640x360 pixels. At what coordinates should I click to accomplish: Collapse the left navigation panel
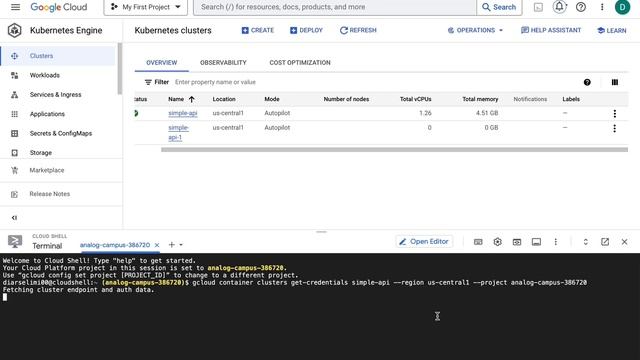click(x=14, y=218)
